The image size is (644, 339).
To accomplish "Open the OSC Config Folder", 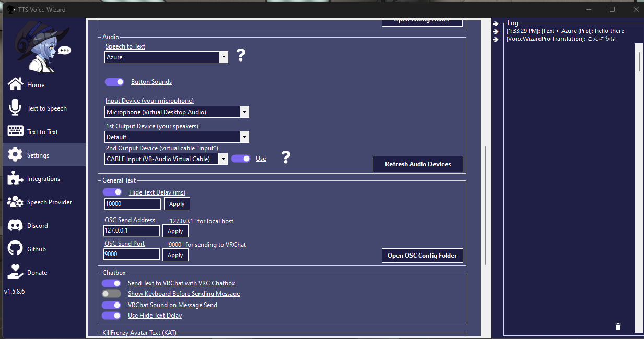I will (x=422, y=256).
